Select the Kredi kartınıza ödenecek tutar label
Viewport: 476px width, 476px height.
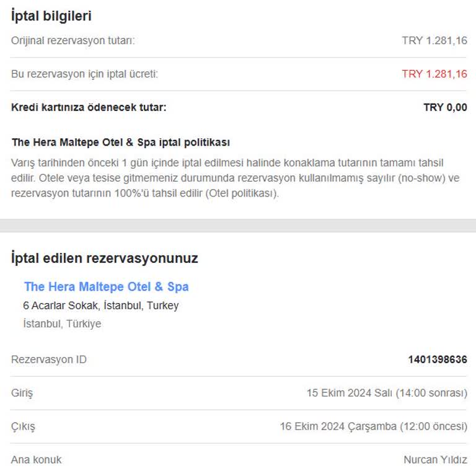coord(89,107)
